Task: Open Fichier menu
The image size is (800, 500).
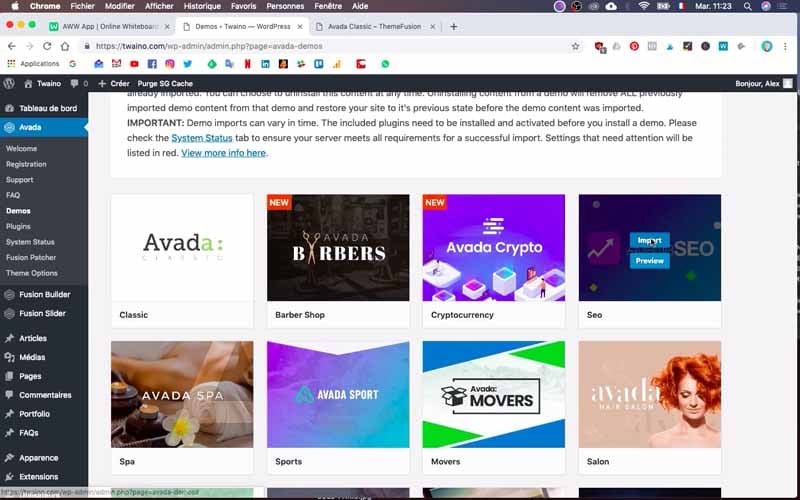Action: [x=83, y=6]
